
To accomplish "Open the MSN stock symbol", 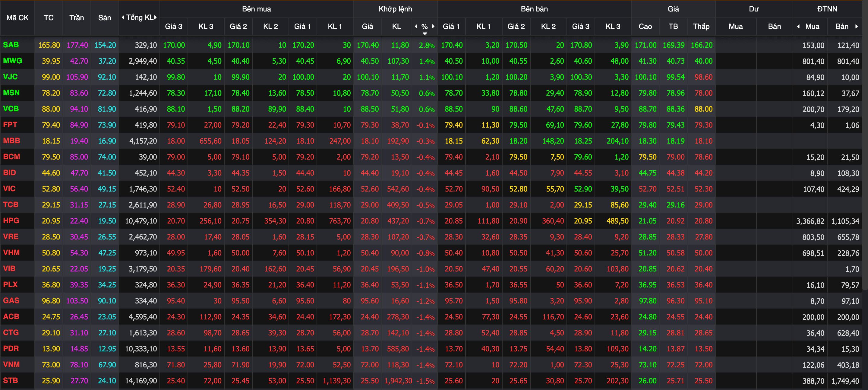I will click(x=11, y=93).
